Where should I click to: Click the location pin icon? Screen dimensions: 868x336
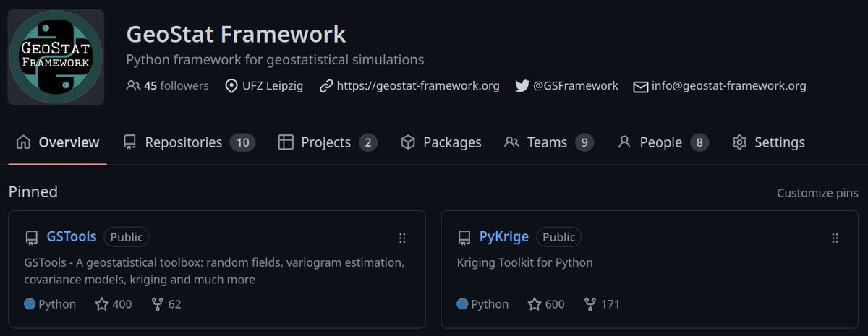pyautogui.click(x=231, y=86)
